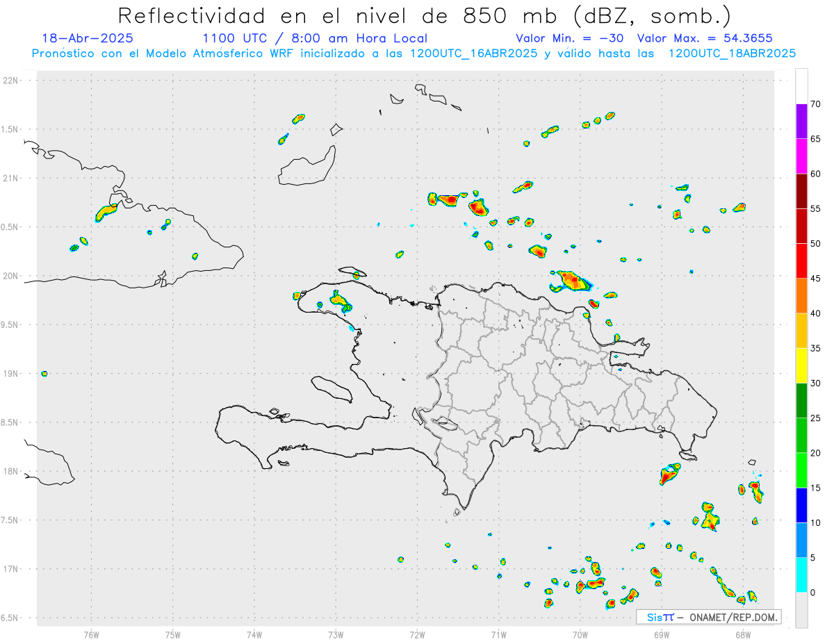The image size is (834, 644).
Task: Select the '19N' latitude axis label
Action: (x=11, y=374)
